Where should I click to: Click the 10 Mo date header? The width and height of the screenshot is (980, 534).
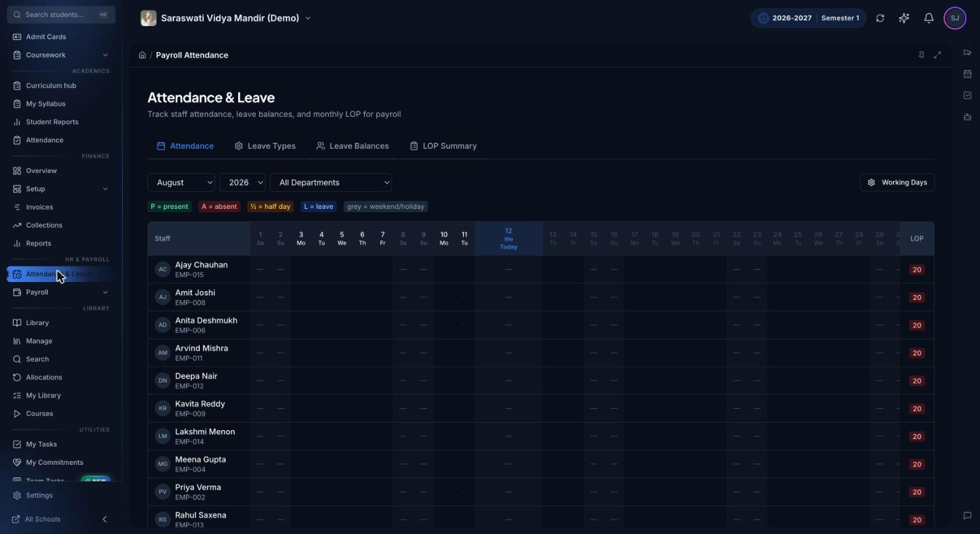coord(444,238)
